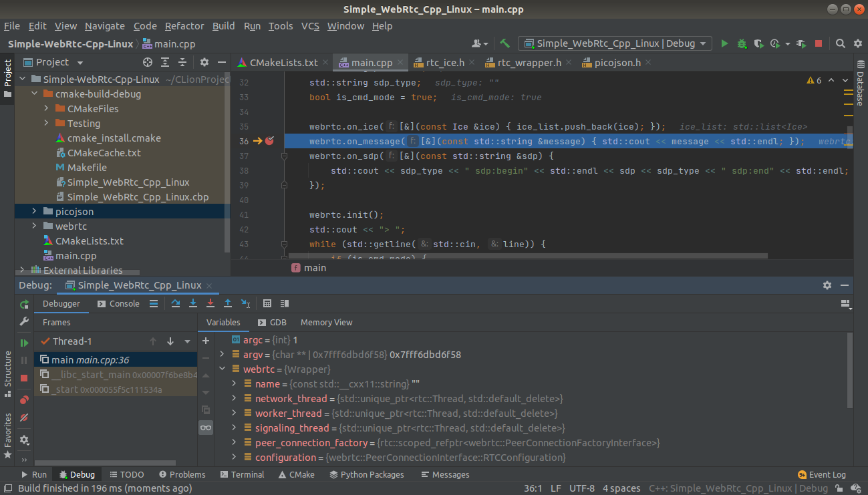Open Evaluate Expression calculator icon

point(267,303)
